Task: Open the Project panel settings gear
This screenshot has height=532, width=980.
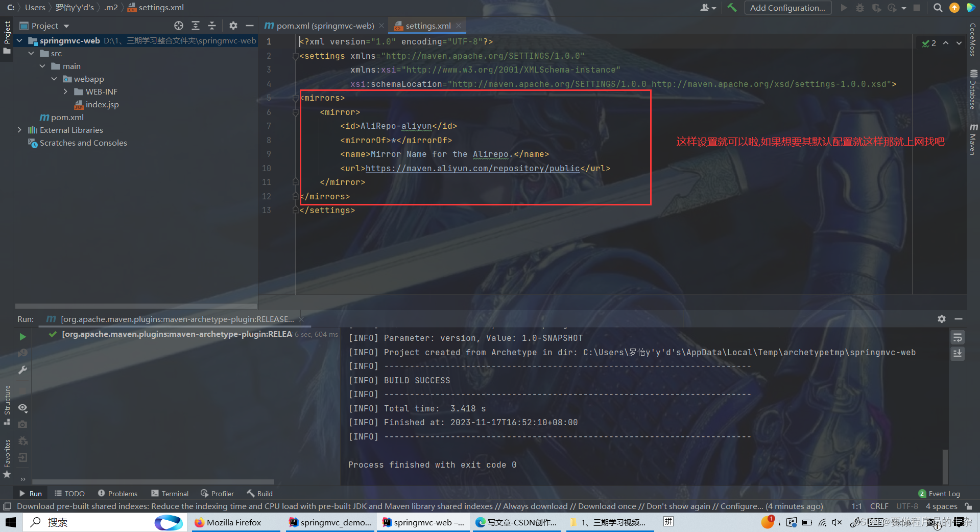Action: point(233,26)
